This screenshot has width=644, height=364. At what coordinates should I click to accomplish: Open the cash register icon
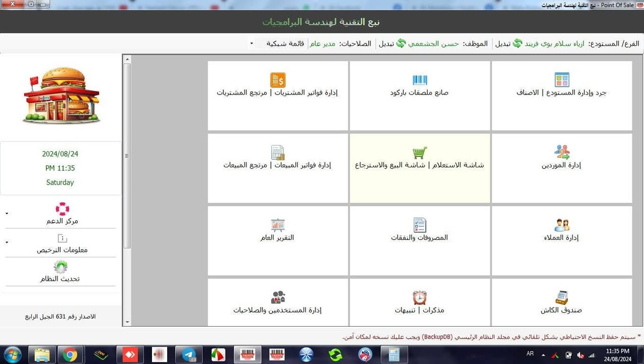coord(562,297)
